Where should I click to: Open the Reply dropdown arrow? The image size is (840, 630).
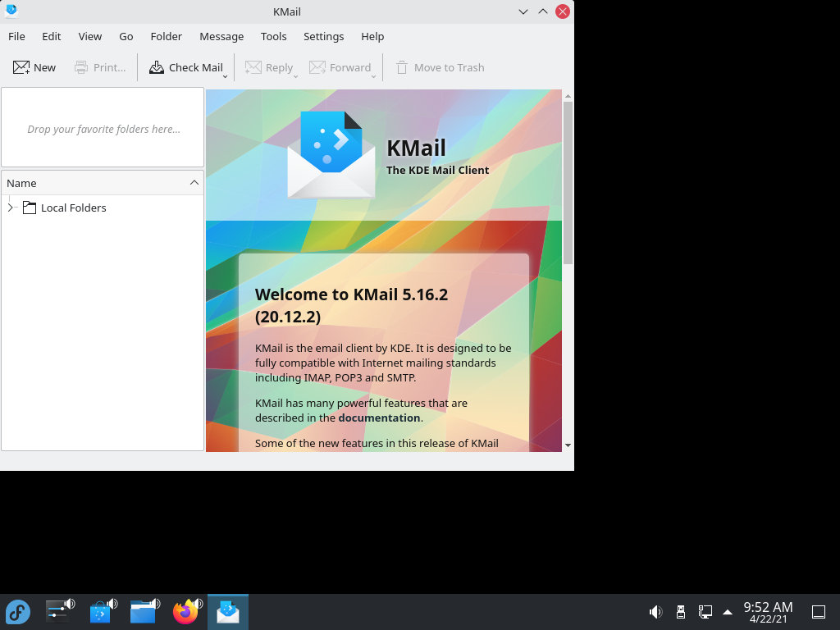coord(295,76)
